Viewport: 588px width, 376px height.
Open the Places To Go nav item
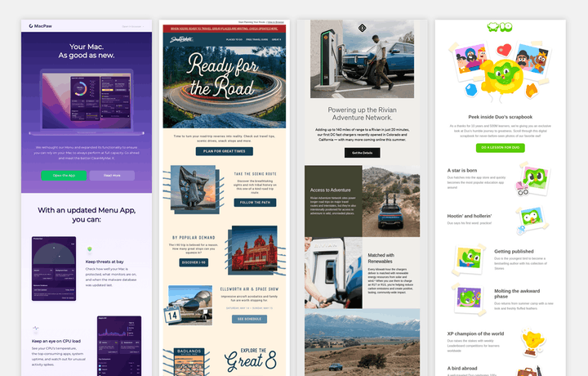(234, 39)
